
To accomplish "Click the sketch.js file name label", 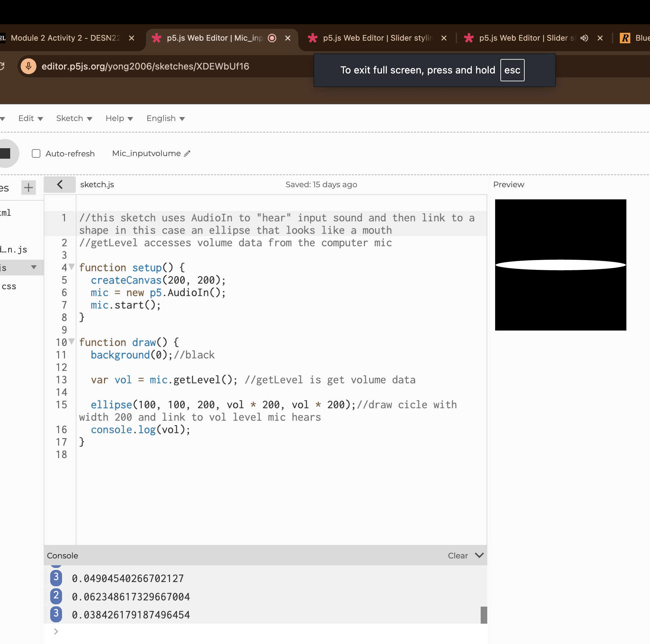I will [97, 185].
